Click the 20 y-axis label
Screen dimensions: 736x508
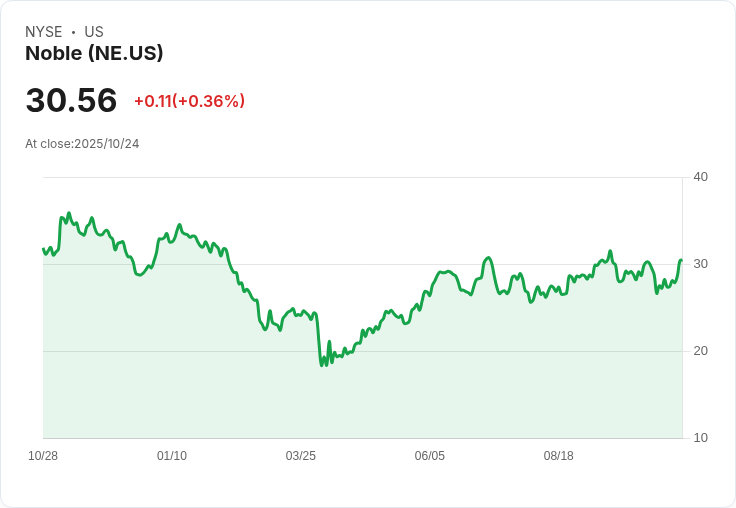click(x=701, y=351)
